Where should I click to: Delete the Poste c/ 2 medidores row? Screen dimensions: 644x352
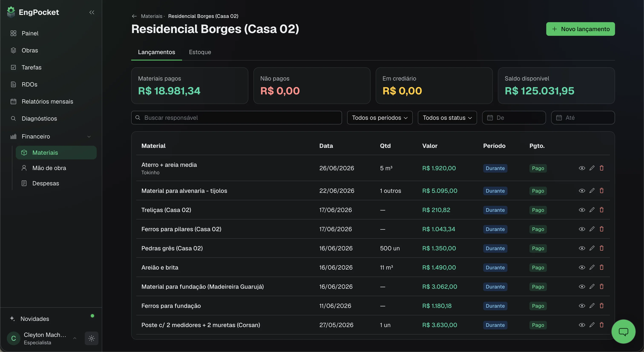click(601, 325)
